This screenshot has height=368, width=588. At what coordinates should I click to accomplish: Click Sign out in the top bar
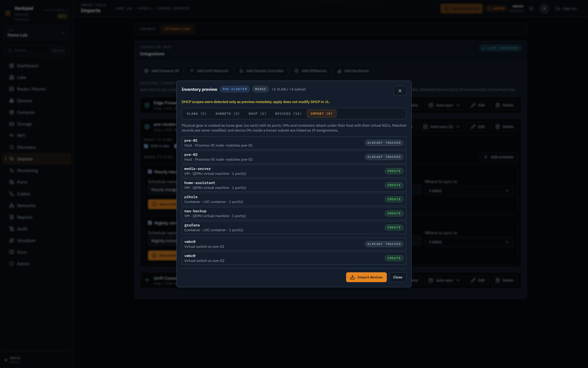[566, 9]
